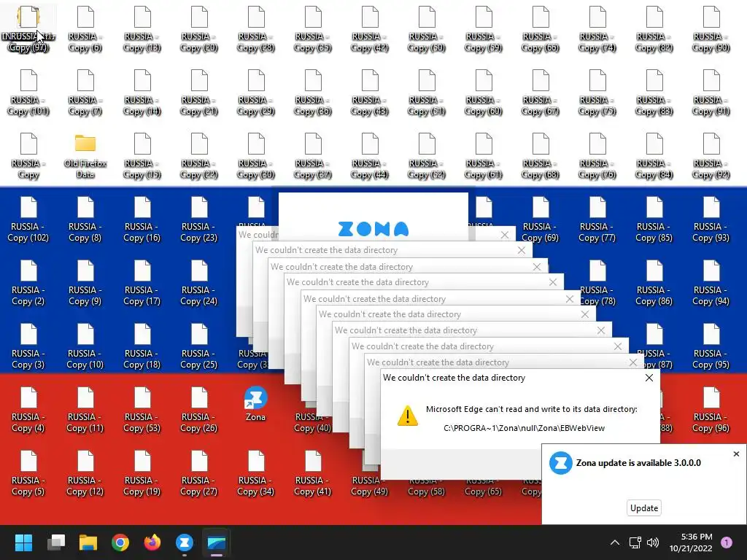
Task: Select file RUSSIA - Copy (26)
Action: [x=198, y=410]
